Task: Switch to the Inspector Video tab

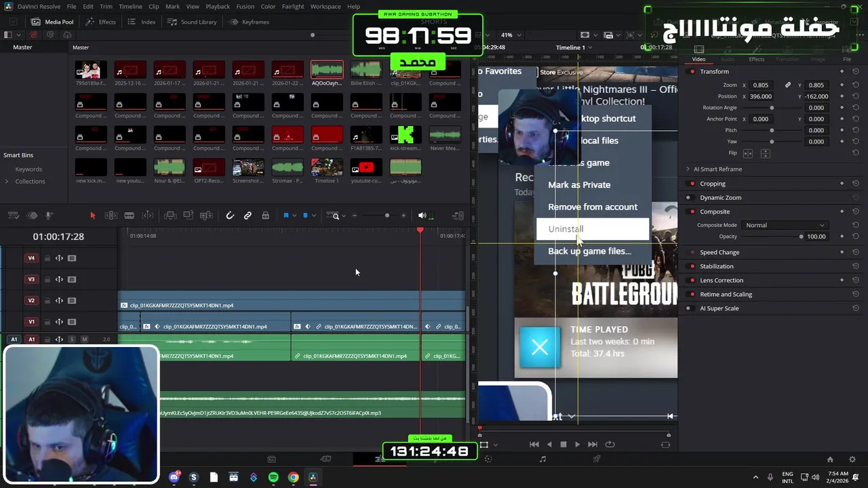Action: [698, 59]
